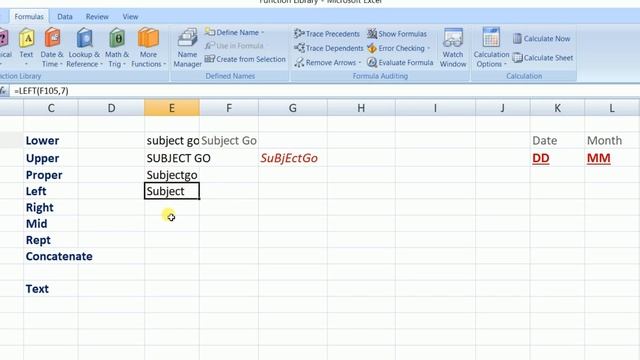The image size is (640, 360).
Task: Select the active cell showing 'Subject'
Action: click(172, 191)
